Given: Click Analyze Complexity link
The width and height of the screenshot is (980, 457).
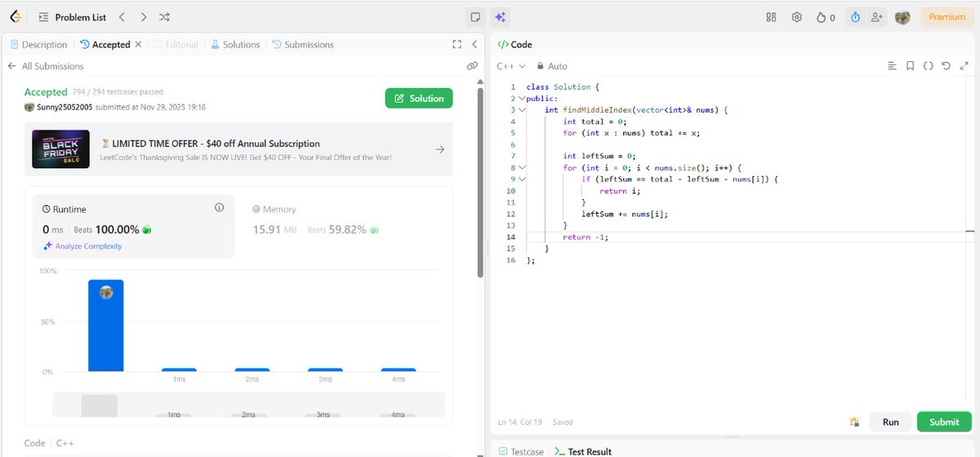Looking at the screenshot, I should click(82, 246).
